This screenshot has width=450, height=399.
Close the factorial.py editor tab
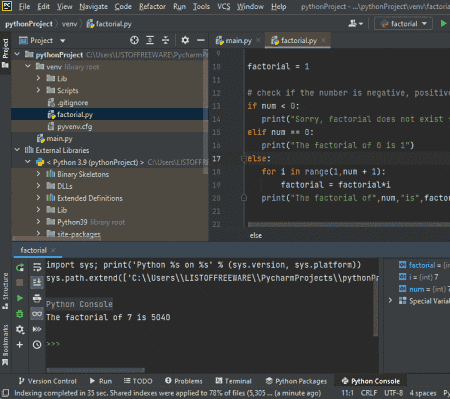323,40
